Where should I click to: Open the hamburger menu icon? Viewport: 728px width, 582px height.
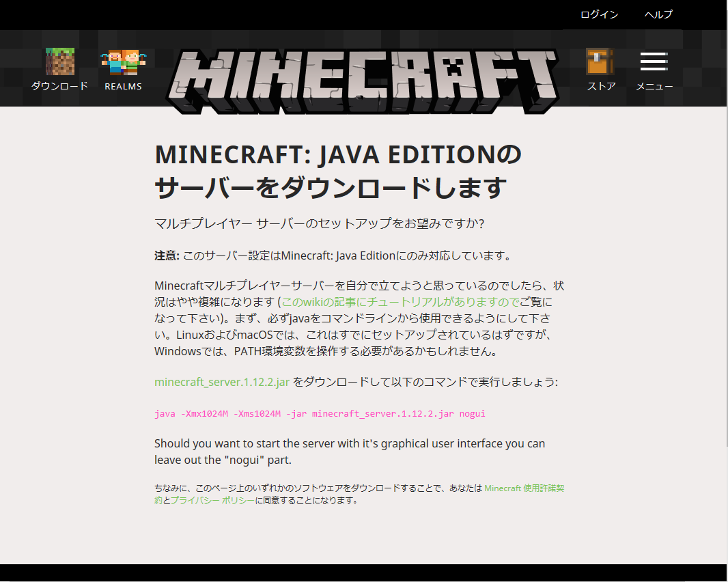[x=654, y=61]
